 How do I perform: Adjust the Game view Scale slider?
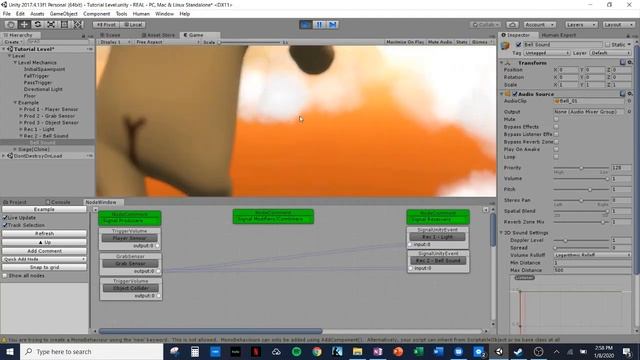pyautogui.click(x=250, y=42)
